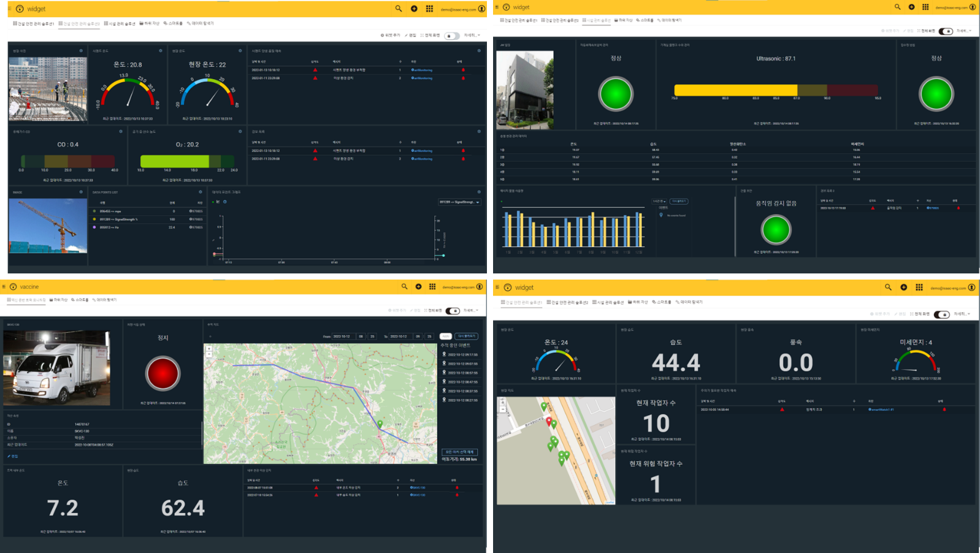Open the 891289 SignalStrength series dropdown

coord(459,202)
